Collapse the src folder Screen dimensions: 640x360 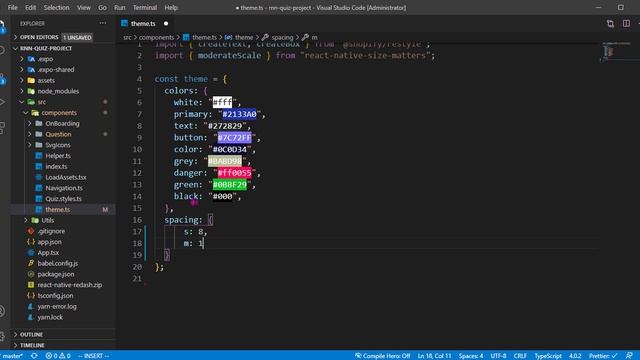pos(42,102)
